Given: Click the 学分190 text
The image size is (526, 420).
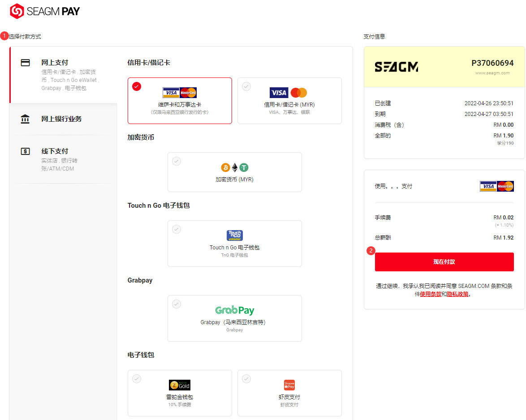Looking at the screenshot, I should 505,143.
